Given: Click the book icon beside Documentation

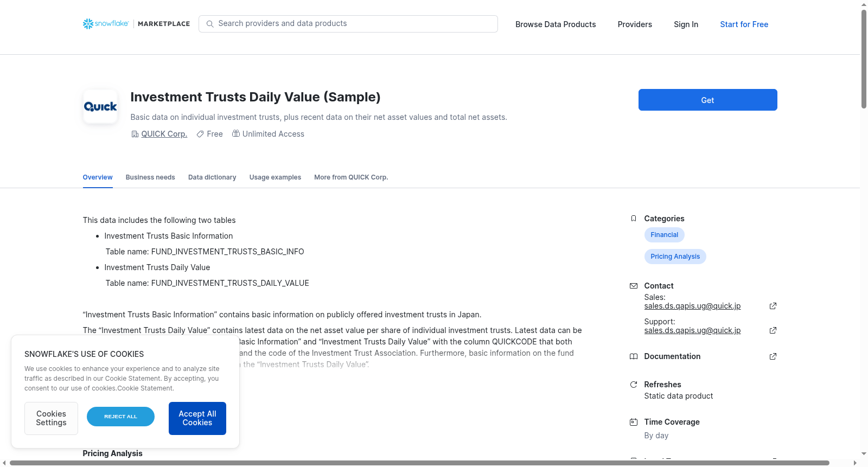Looking at the screenshot, I should point(633,356).
